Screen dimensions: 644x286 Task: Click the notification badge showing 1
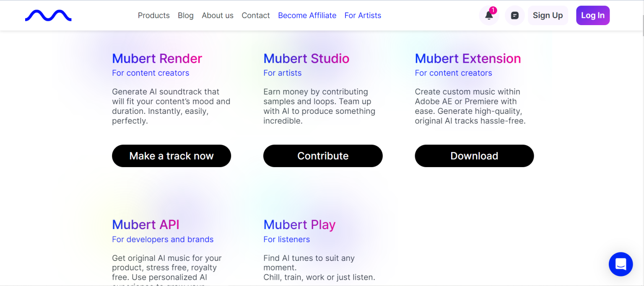(493, 9)
